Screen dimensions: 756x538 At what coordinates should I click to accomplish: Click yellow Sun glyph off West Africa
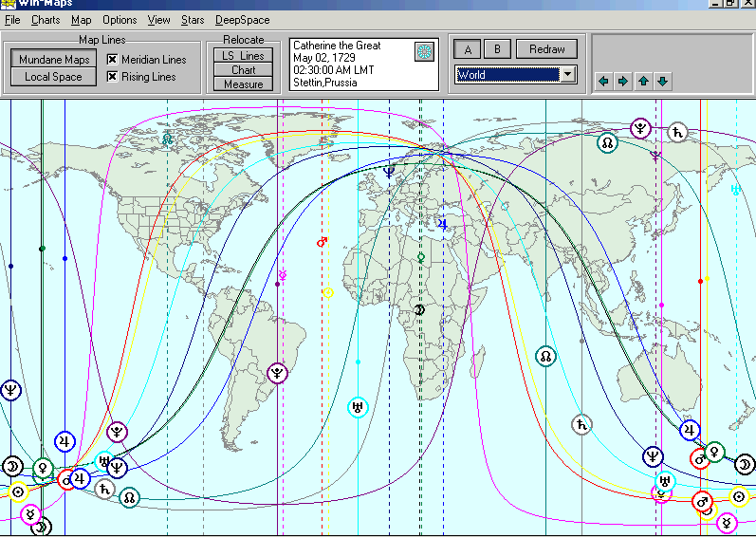click(x=328, y=292)
